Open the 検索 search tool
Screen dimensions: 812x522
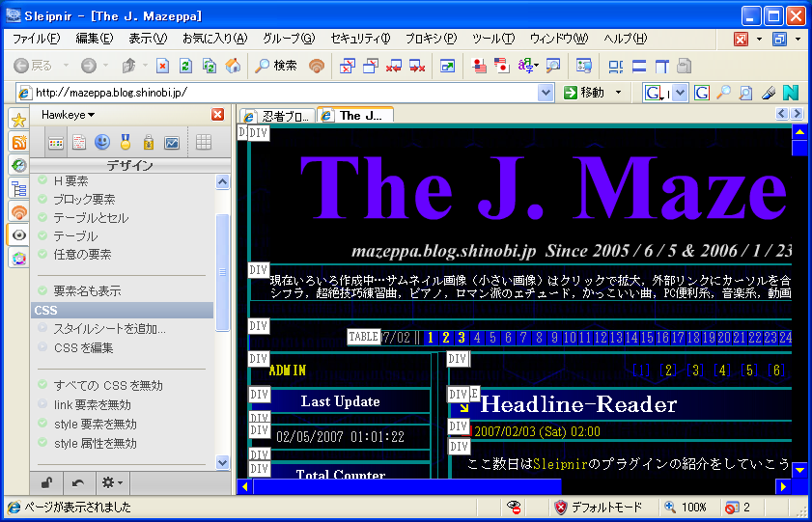point(276,66)
